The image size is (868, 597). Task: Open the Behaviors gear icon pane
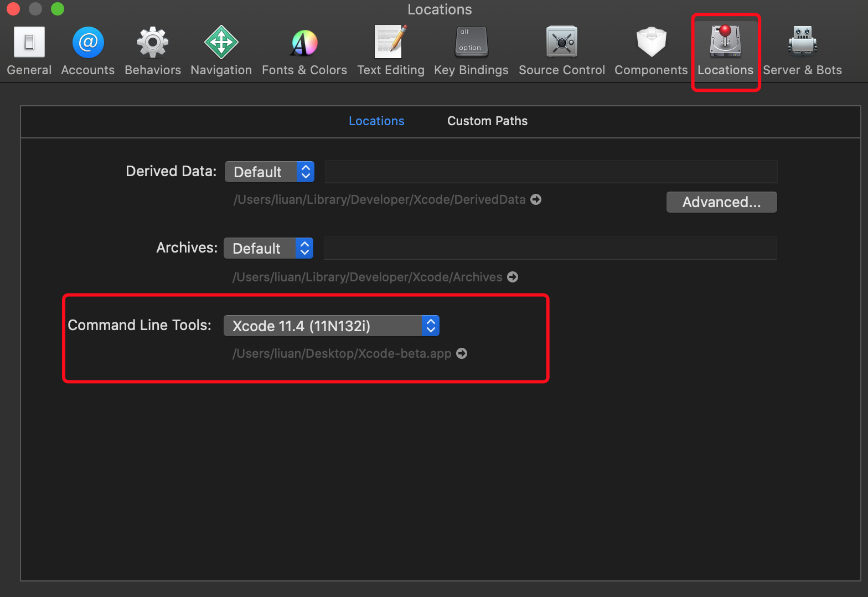153,43
